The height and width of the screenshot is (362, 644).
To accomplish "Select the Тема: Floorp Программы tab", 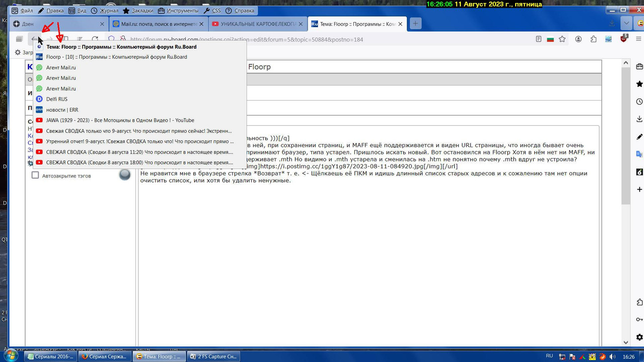I will (357, 24).
